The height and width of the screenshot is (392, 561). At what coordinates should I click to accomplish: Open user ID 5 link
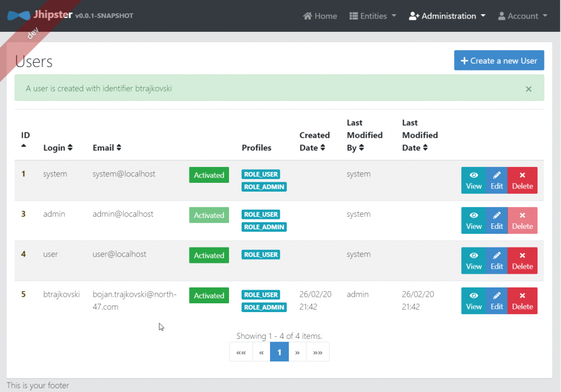point(24,295)
